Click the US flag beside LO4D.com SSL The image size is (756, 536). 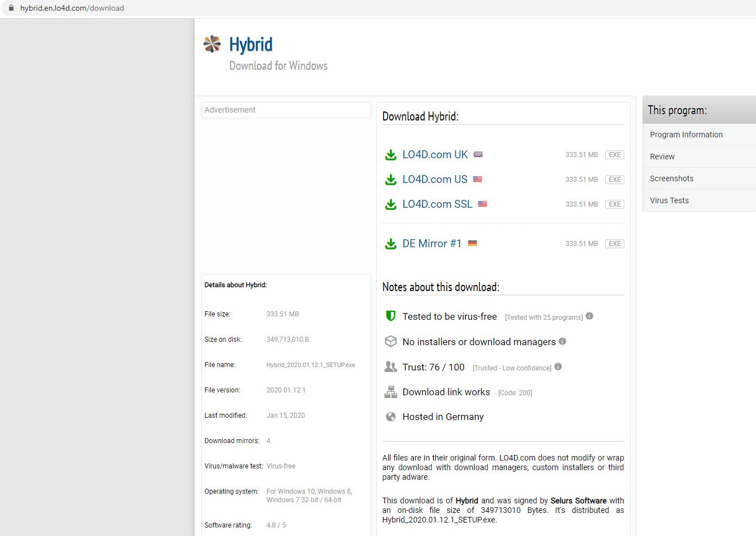click(483, 204)
